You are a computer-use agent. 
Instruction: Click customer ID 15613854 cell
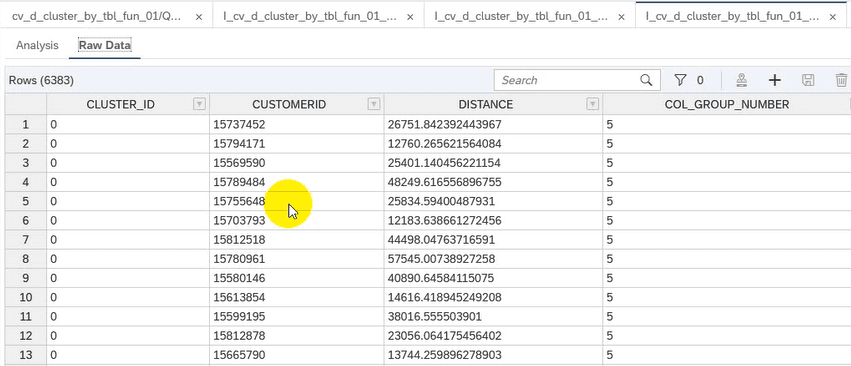click(297, 297)
